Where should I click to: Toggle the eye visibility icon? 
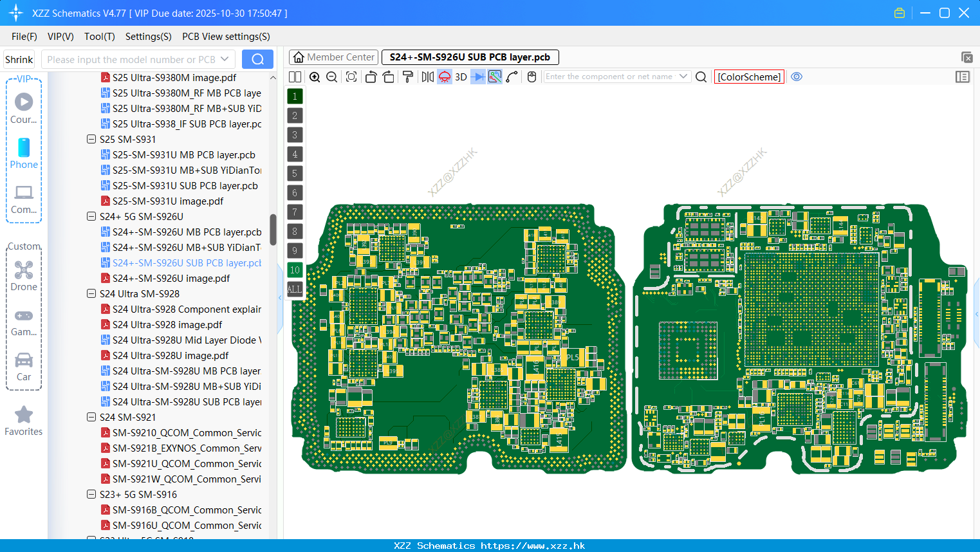point(797,77)
